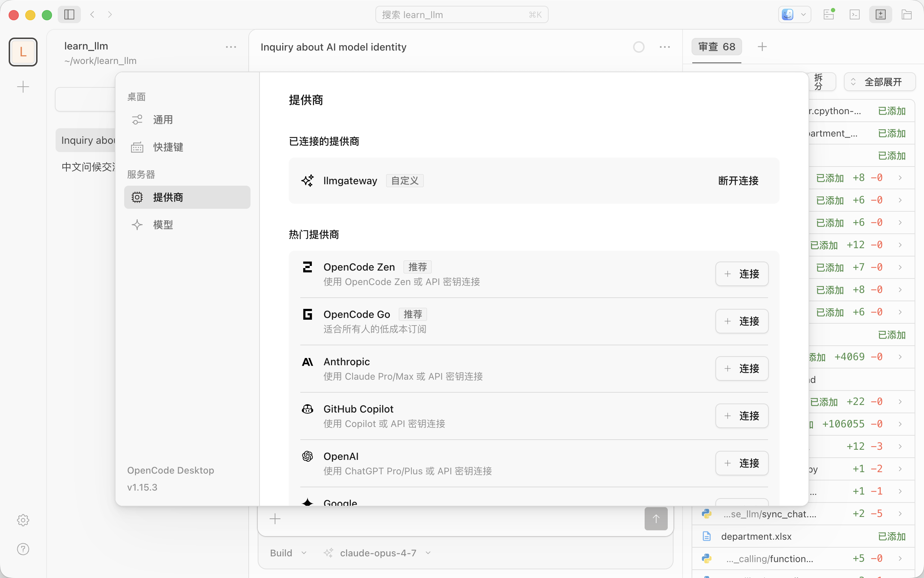Connect the OpenAI provider
The width and height of the screenshot is (924, 578).
pos(741,463)
